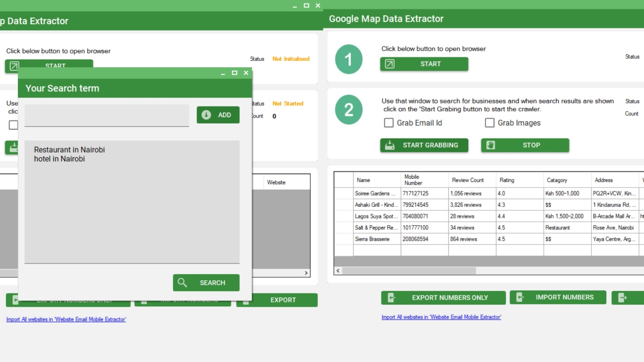Click the Catagory column header

[x=568, y=180]
